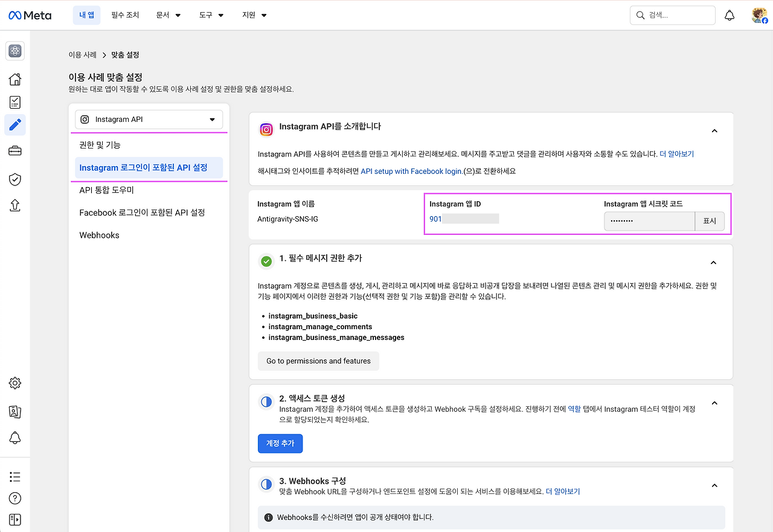The width and height of the screenshot is (773, 532).
Task: Click instagram_business_manage_messages permission text
Action: pyautogui.click(x=336, y=338)
